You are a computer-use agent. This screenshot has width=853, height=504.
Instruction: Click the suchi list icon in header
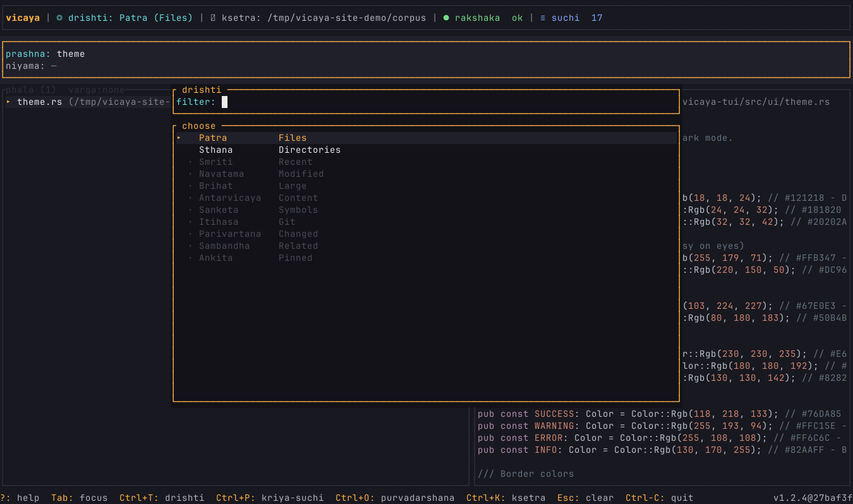543,18
